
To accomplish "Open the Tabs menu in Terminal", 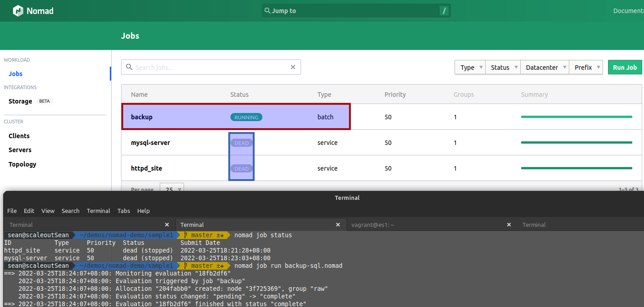I will (124, 211).
